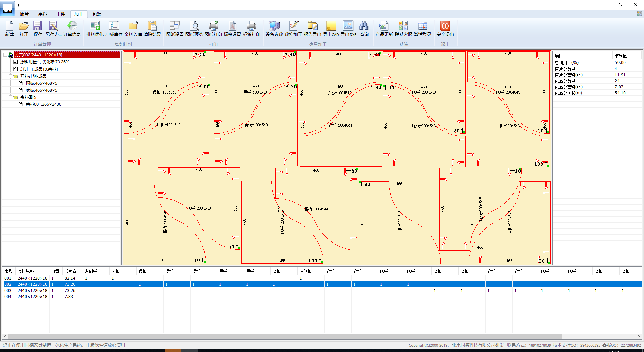Select 顶板:466×468×5 in the tree

coord(41,83)
